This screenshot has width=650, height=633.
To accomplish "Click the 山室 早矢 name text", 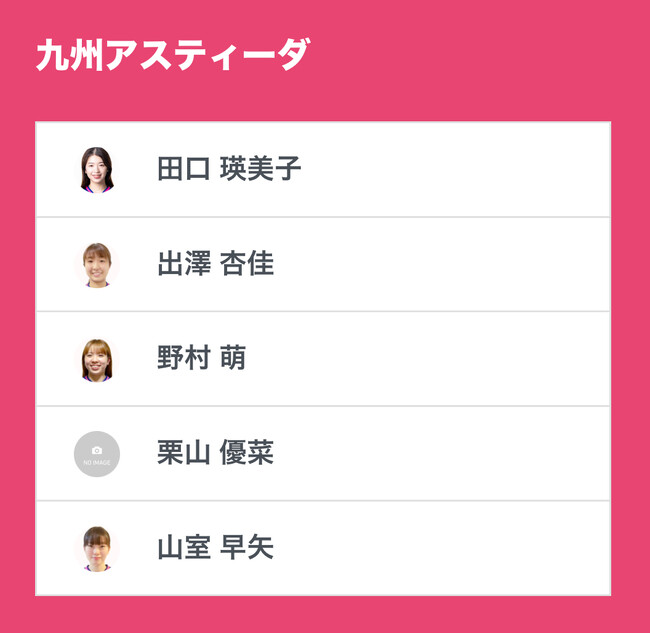I will coord(215,548).
